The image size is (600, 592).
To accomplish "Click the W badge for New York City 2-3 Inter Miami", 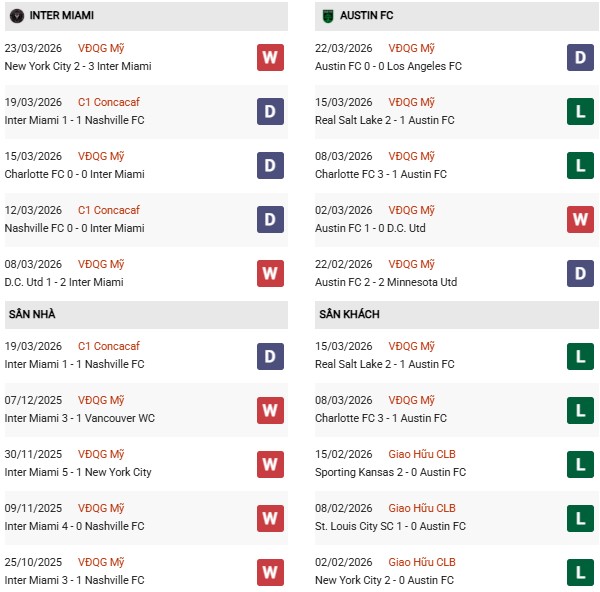I will [x=270, y=57].
